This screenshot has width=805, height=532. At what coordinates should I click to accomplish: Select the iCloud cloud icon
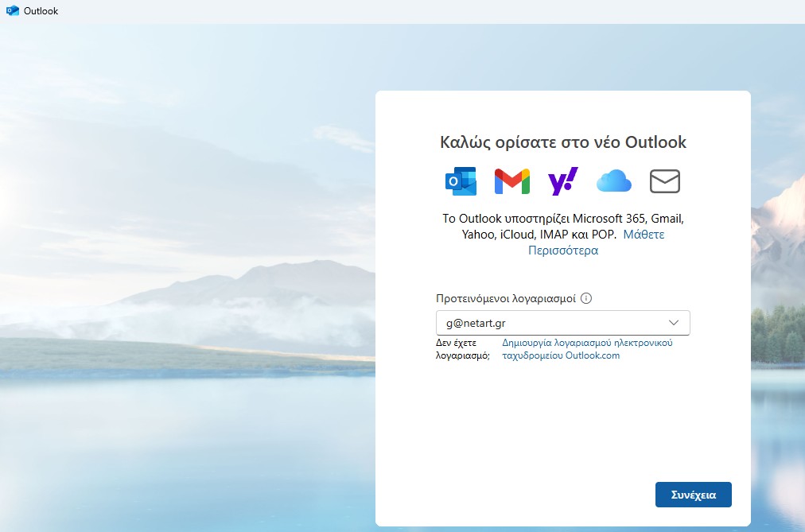tap(614, 181)
